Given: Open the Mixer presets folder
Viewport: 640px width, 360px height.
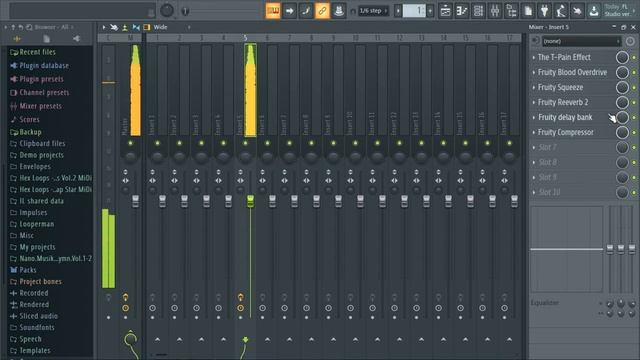Looking at the screenshot, I should coord(36,106).
